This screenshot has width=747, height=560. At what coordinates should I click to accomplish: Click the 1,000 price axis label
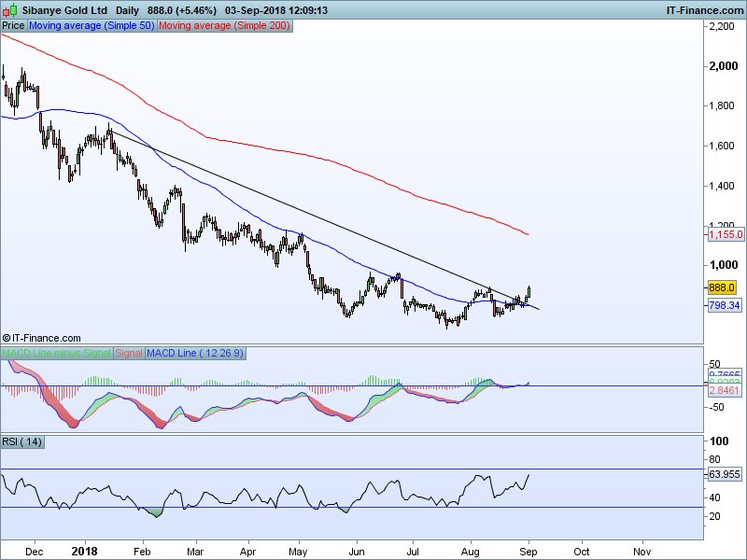[x=724, y=265]
